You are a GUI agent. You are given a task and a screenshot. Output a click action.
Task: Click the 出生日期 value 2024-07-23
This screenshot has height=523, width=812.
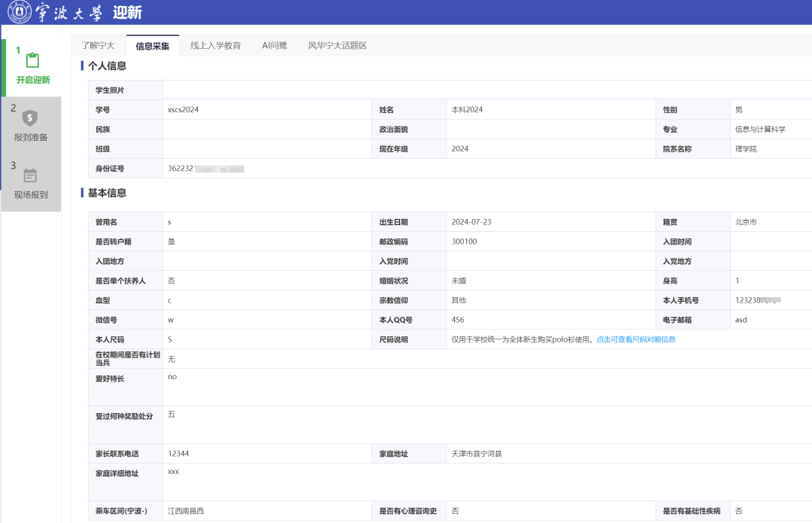pyautogui.click(x=471, y=222)
